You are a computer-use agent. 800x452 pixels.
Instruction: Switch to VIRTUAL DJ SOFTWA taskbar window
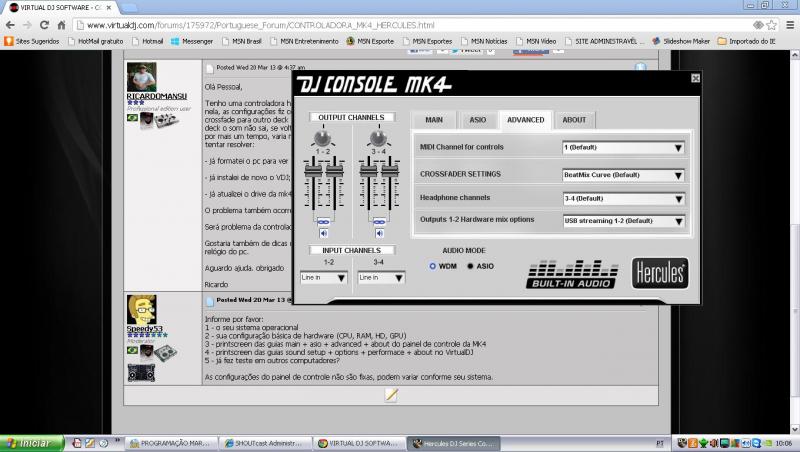coord(359,443)
